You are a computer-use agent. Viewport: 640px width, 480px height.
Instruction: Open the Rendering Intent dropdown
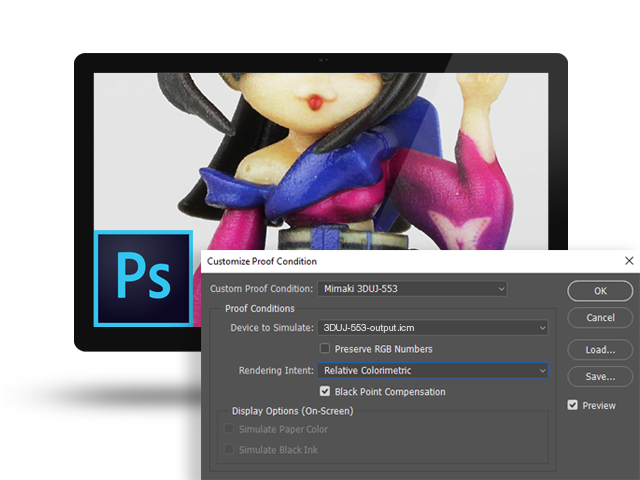432,370
